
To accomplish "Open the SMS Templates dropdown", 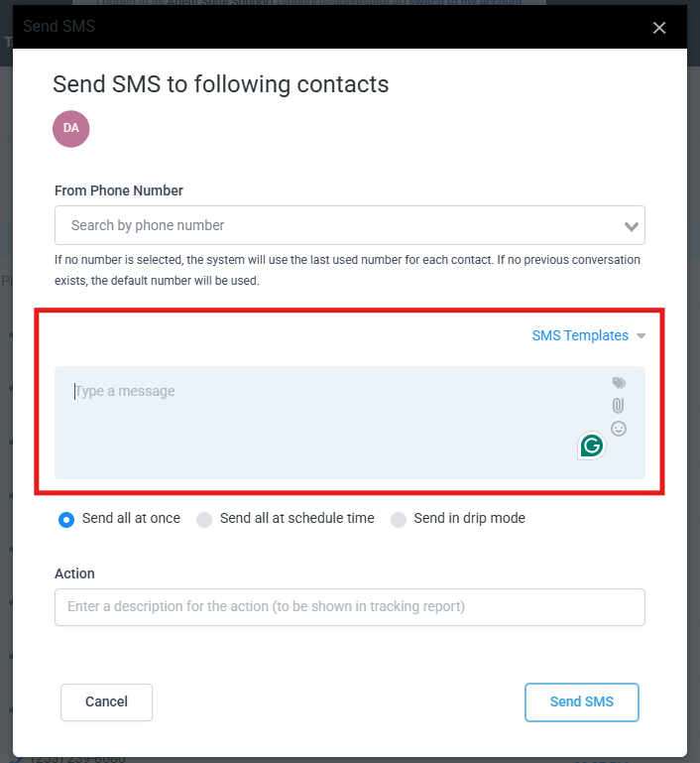I will (x=580, y=335).
